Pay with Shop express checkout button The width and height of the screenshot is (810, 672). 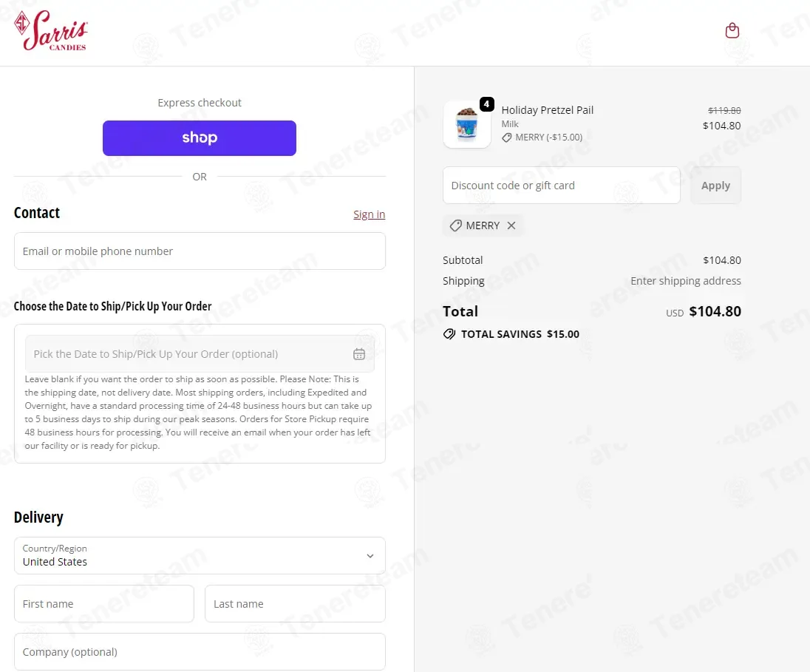200,138
